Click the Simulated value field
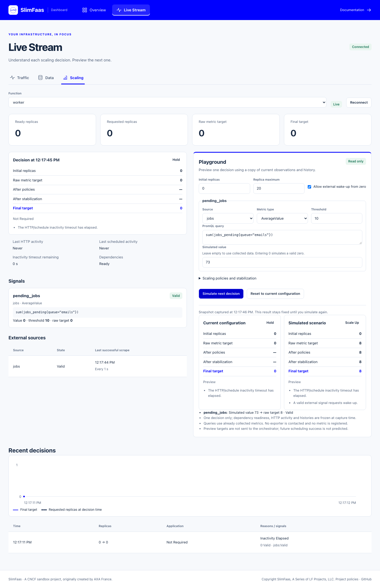Image resolution: width=380 pixels, height=588 pixels. pos(282,262)
